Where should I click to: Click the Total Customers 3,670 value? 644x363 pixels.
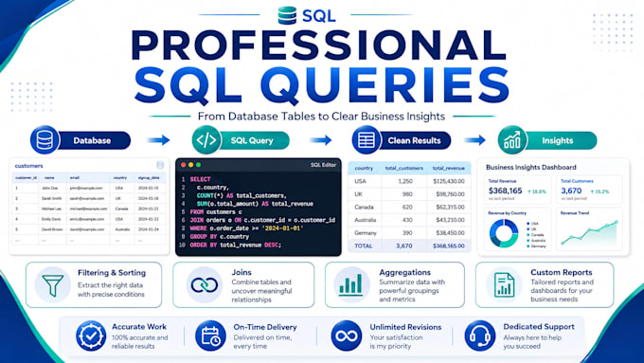(x=571, y=191)
